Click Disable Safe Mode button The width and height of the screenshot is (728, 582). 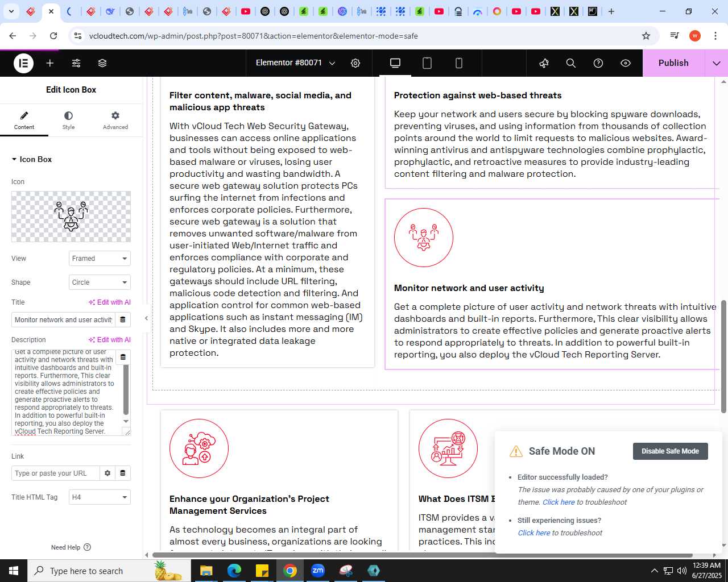(670, 451)
